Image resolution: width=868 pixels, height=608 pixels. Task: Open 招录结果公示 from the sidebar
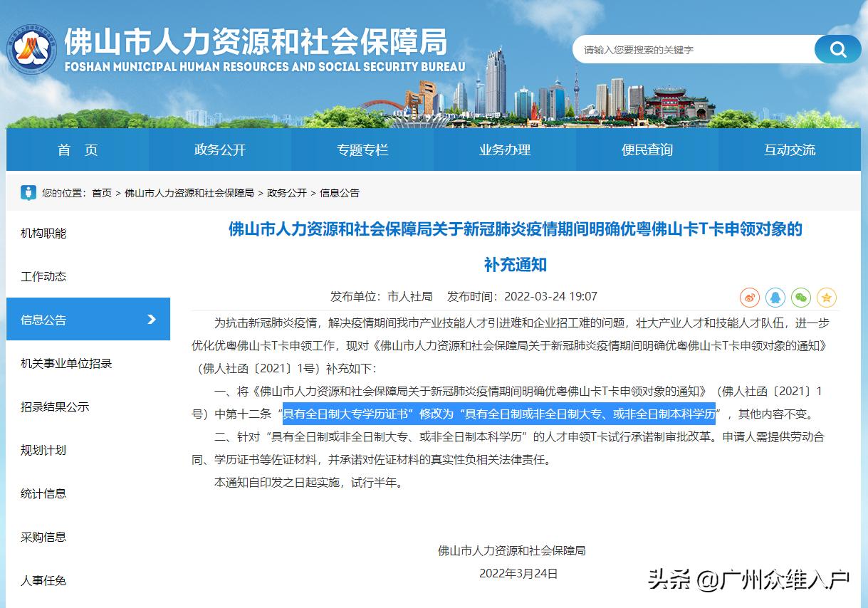(x=54, y=407)
